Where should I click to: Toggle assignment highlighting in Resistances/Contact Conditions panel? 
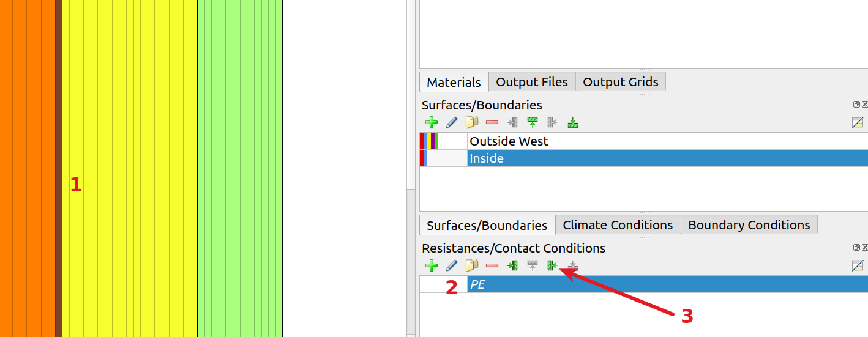point(858,265)
